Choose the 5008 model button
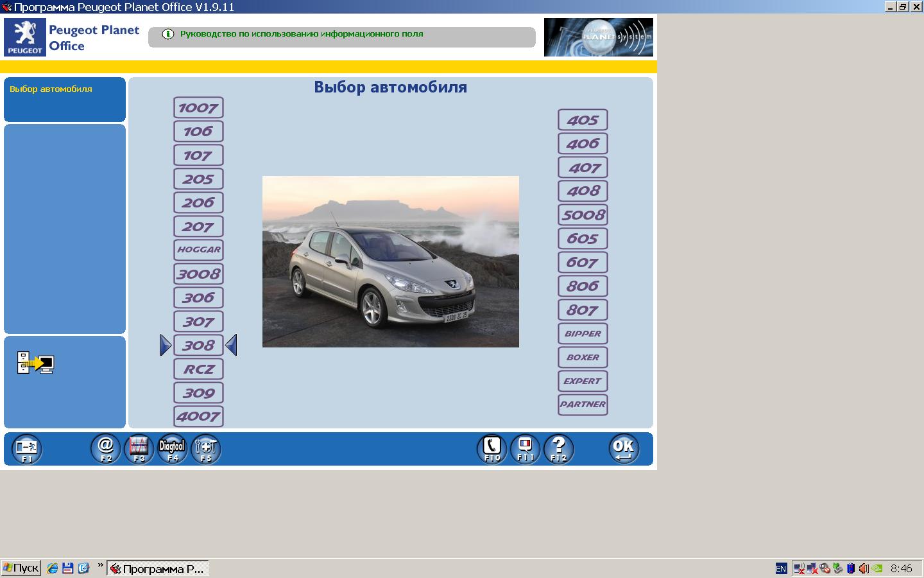This screenshot has height=578, width=924. (x=583, y=215)
